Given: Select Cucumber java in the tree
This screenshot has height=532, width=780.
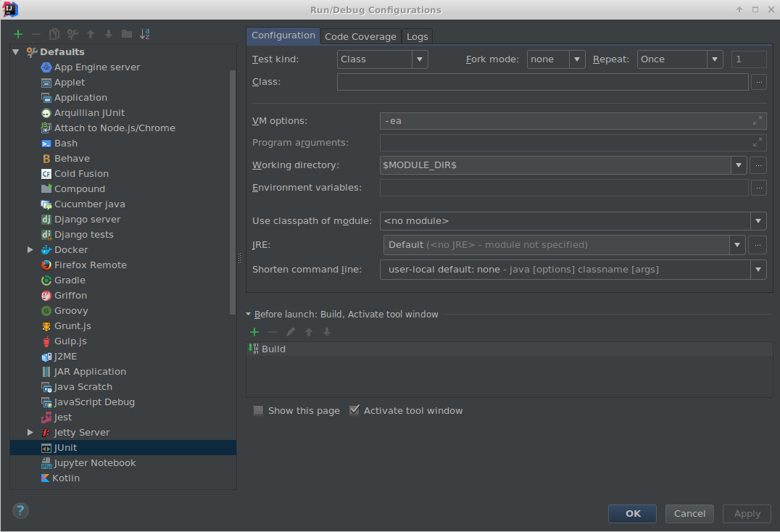Looking at the screenshot, I should coord(123,204).
